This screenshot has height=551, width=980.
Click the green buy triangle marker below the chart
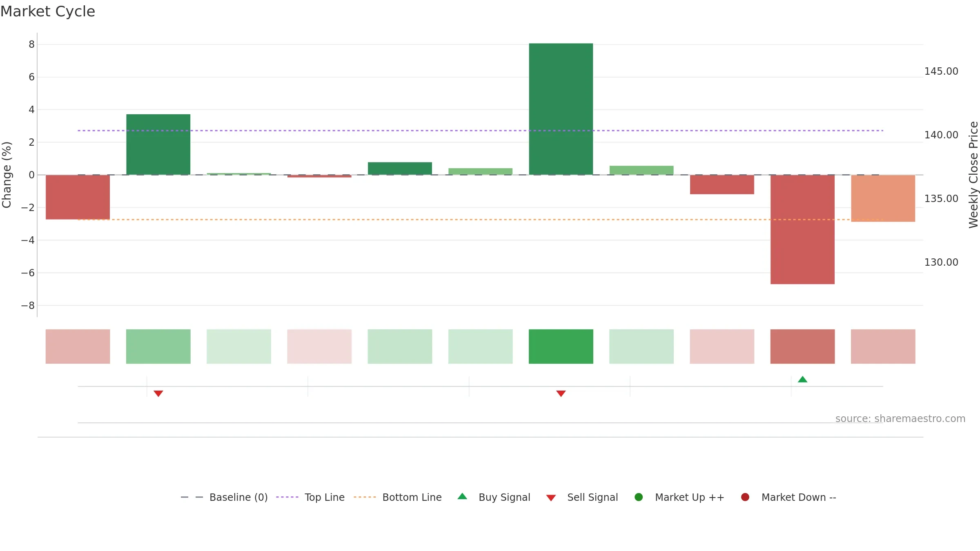click(803, 379)
